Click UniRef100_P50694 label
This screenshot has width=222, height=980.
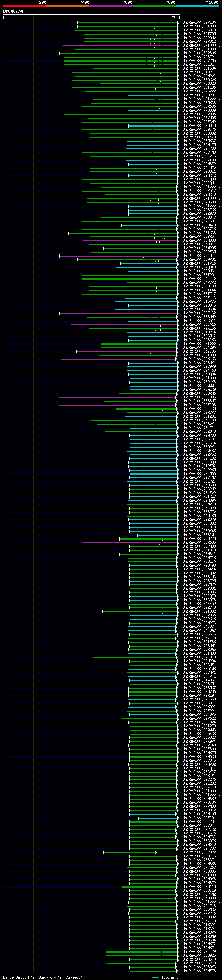coord(199,940)
